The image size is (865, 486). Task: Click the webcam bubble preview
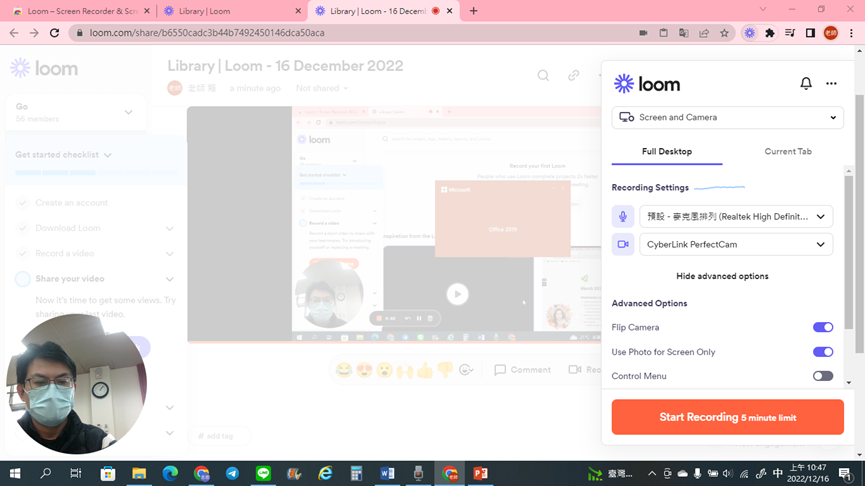pos(76,384)
